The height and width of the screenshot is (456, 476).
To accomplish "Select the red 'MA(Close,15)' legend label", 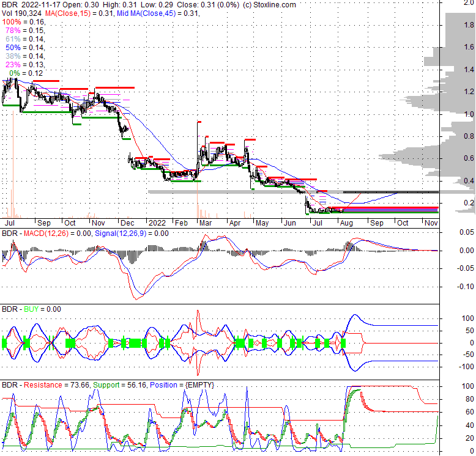I will click(68, 13).
